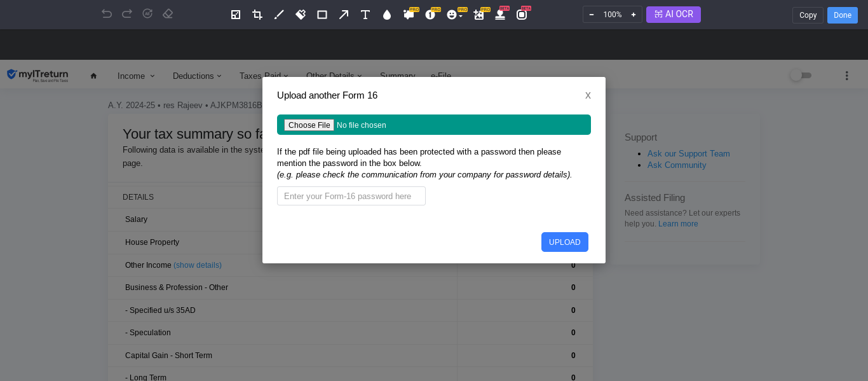
Task: Choose the text tool
Action: tap(365, 15)
